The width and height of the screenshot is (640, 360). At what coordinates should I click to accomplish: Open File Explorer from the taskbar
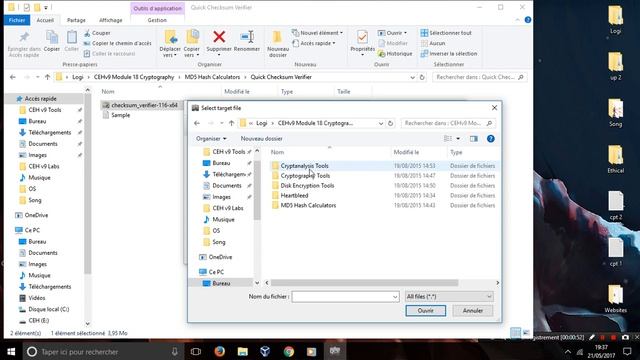243,351
